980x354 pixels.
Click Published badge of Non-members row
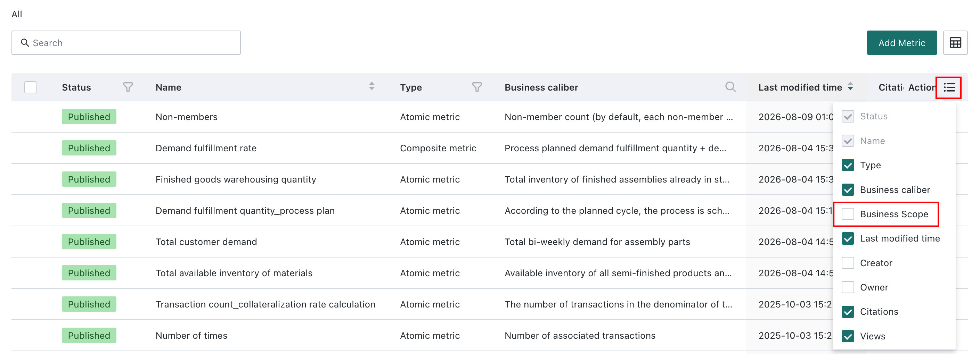pos(89,117)
